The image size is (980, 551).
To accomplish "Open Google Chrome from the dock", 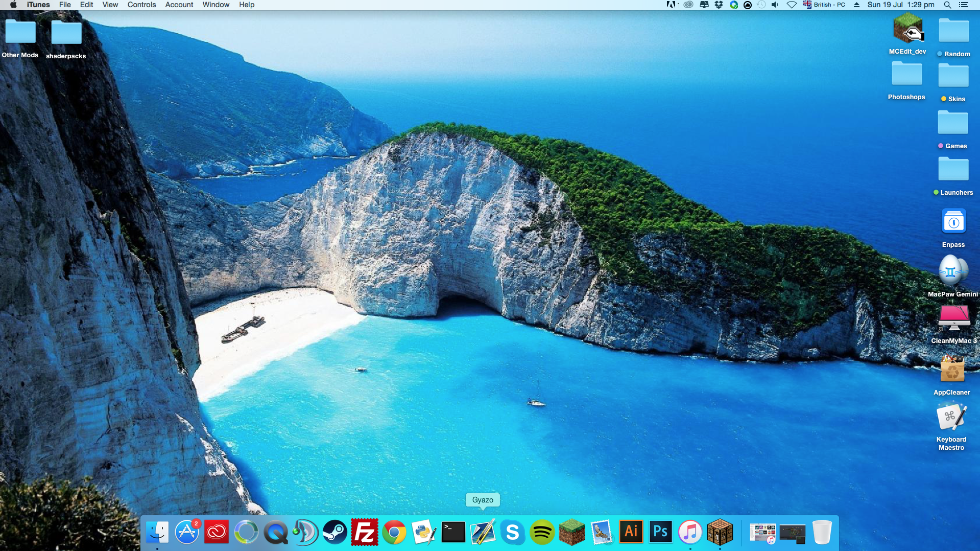I will pos(394,532).
